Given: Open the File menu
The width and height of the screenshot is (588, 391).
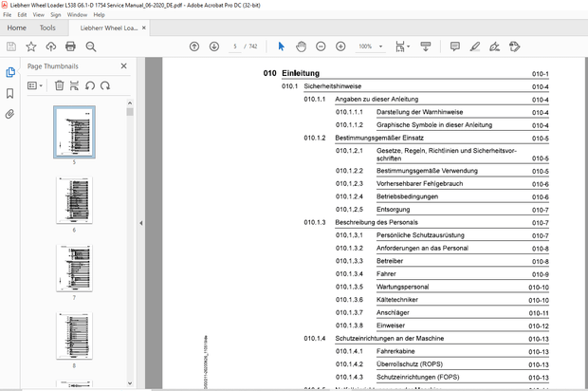Looking at the screenshot, I should coord(8,14).
